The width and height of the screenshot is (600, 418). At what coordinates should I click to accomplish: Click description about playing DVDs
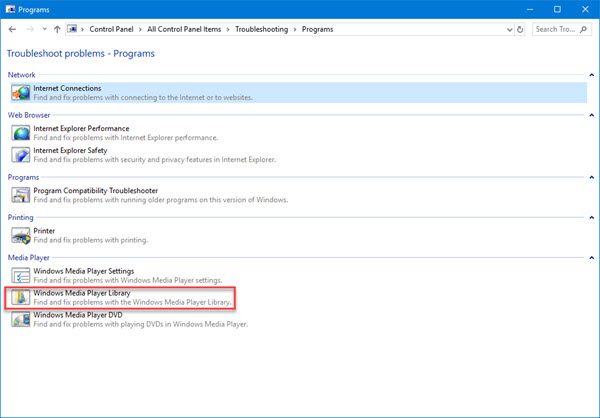[141, 324]
